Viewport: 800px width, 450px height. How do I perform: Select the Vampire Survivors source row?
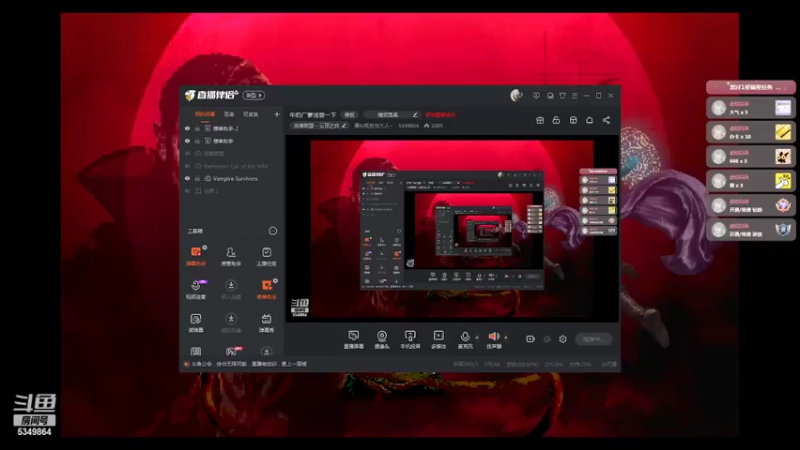click(x=232, y=179)
